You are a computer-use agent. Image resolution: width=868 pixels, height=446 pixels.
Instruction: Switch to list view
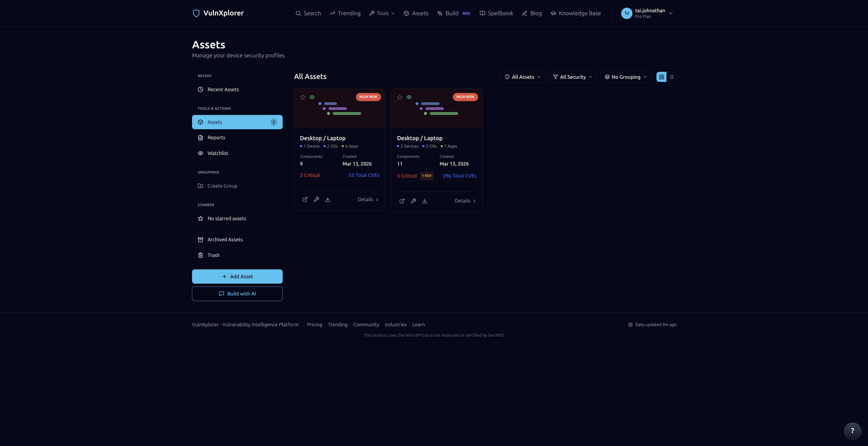click(671, 77)
